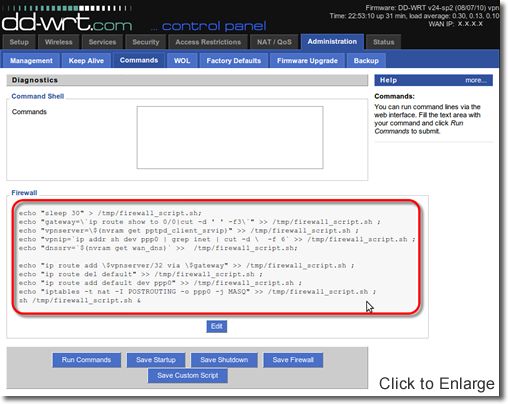The image size is (508, 404).
Task: Click the Run Commands button
Action: click(86, 360)
